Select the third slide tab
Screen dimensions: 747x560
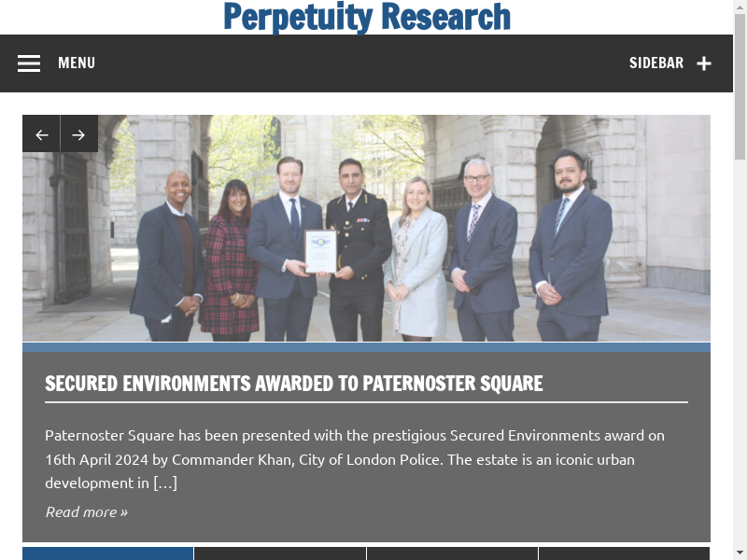coord(452,553)
